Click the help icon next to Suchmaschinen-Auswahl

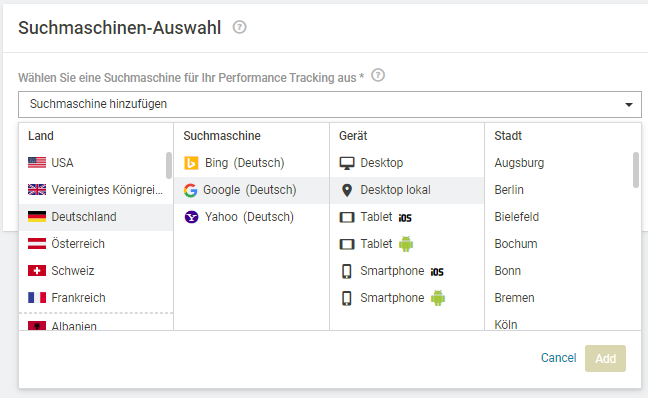239,27
